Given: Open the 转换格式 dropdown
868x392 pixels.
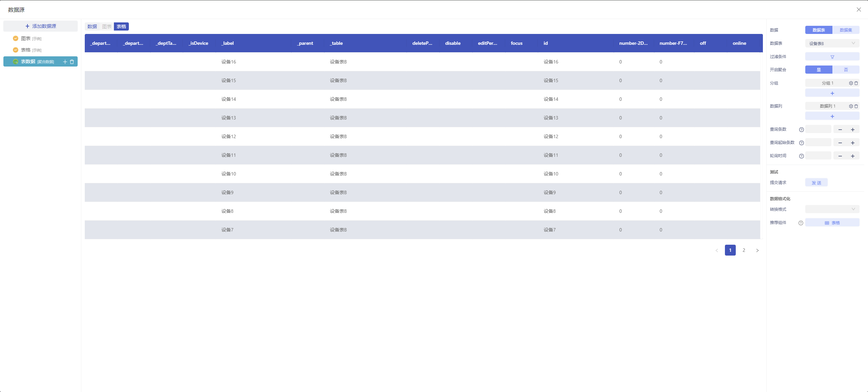Looking at the screenshot, I should [832, 209].
